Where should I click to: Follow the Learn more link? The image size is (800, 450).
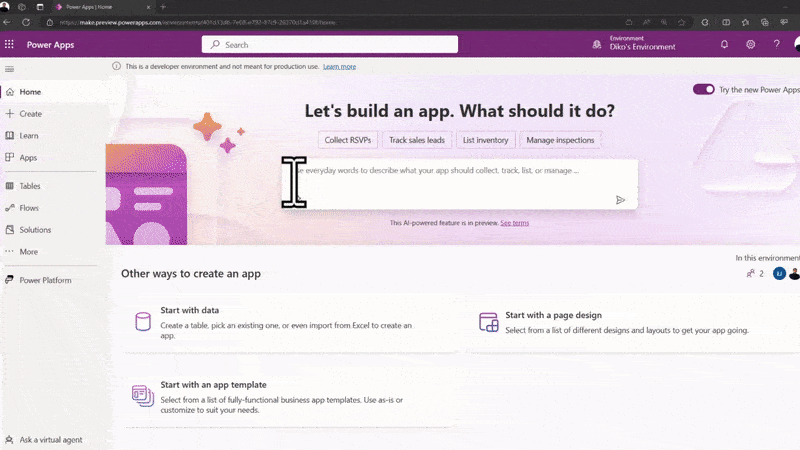coord(339,66)
